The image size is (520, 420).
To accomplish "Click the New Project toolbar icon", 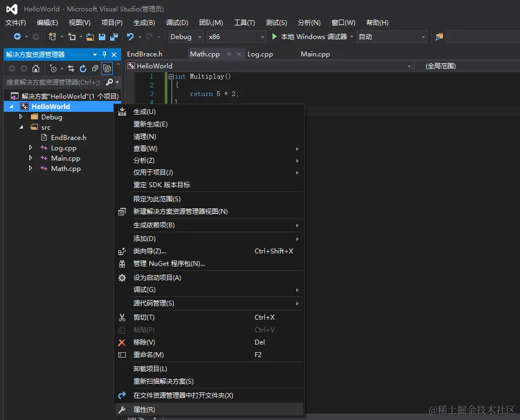I will (x=53, y=37).
